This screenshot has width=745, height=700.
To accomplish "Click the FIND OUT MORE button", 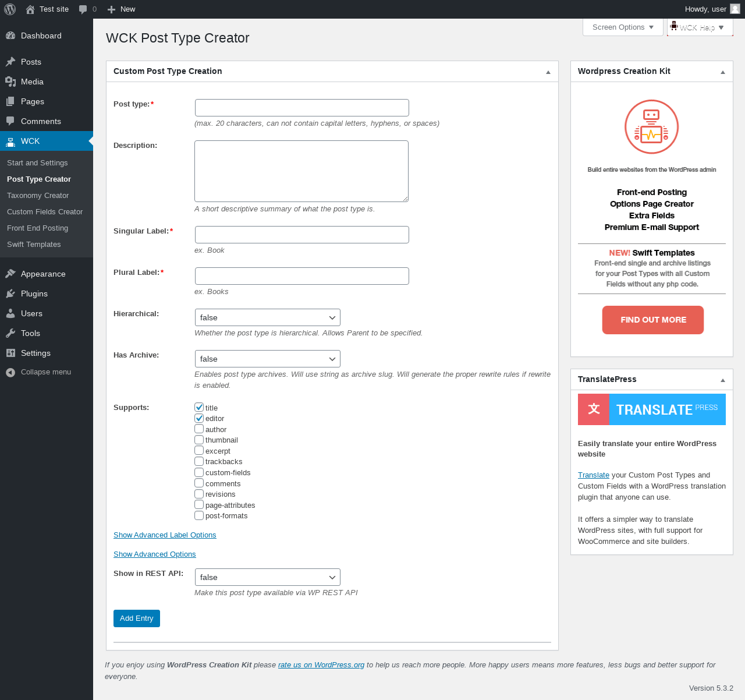I will 653,320.
